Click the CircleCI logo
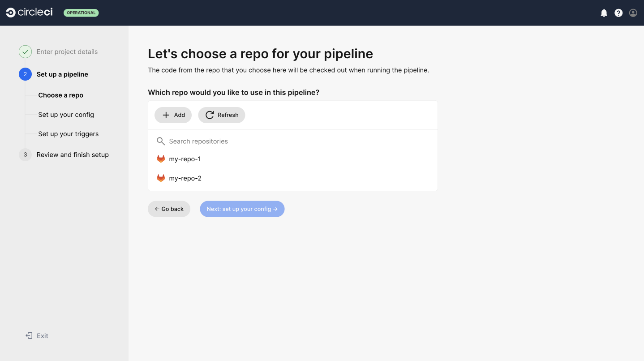The height and width of the screenshot is (361, 644). point(29,13)
